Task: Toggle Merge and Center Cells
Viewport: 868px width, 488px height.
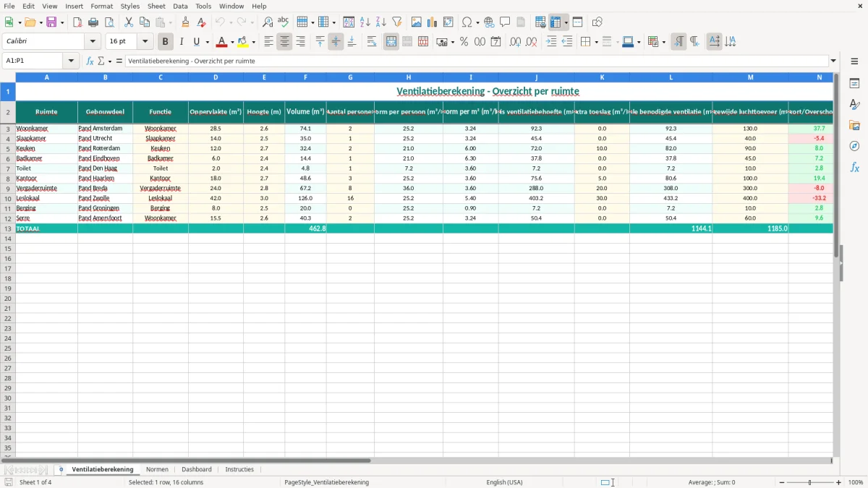Action: [x=391, y=42]
